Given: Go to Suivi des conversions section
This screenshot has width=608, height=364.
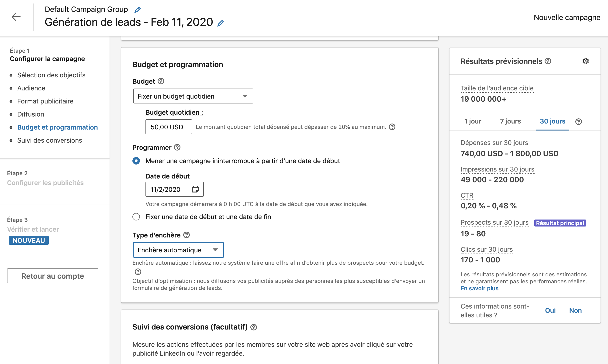Looking at the screenshot, I should [50, 140].
